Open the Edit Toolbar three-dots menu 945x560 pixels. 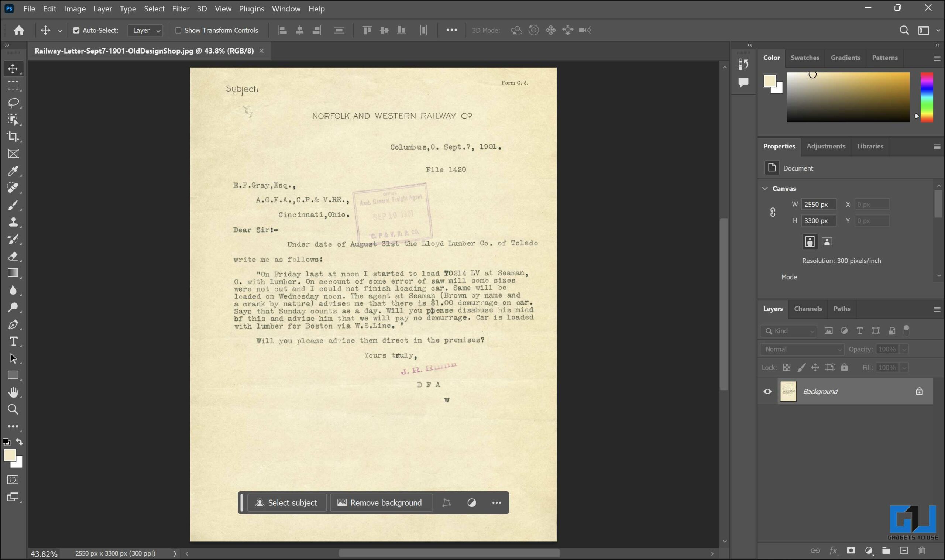[13, 427]
